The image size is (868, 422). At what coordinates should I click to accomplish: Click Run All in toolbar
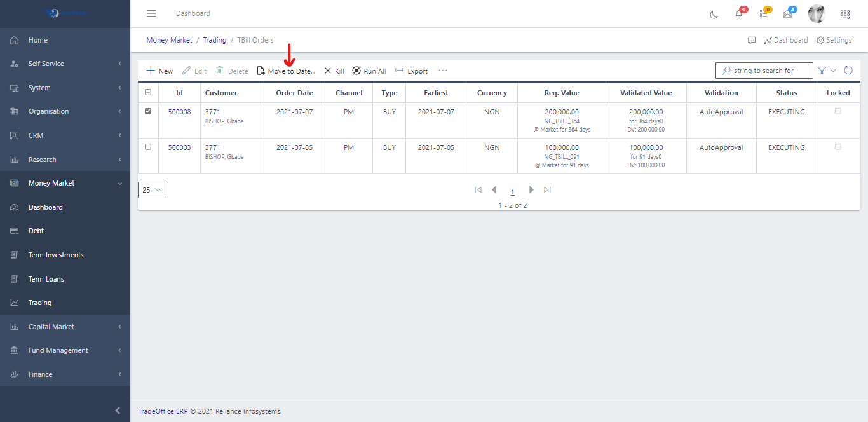coord(369,71)
